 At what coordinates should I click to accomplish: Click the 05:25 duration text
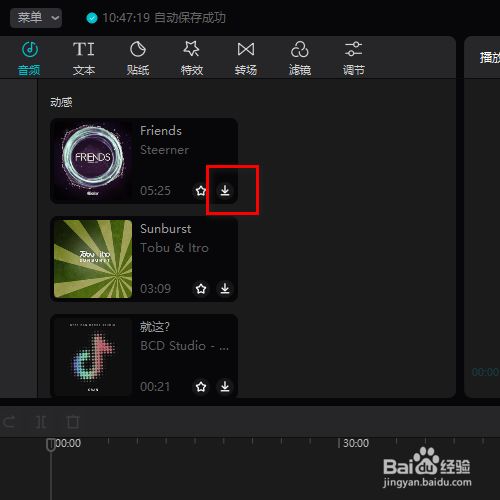(155, 191)
